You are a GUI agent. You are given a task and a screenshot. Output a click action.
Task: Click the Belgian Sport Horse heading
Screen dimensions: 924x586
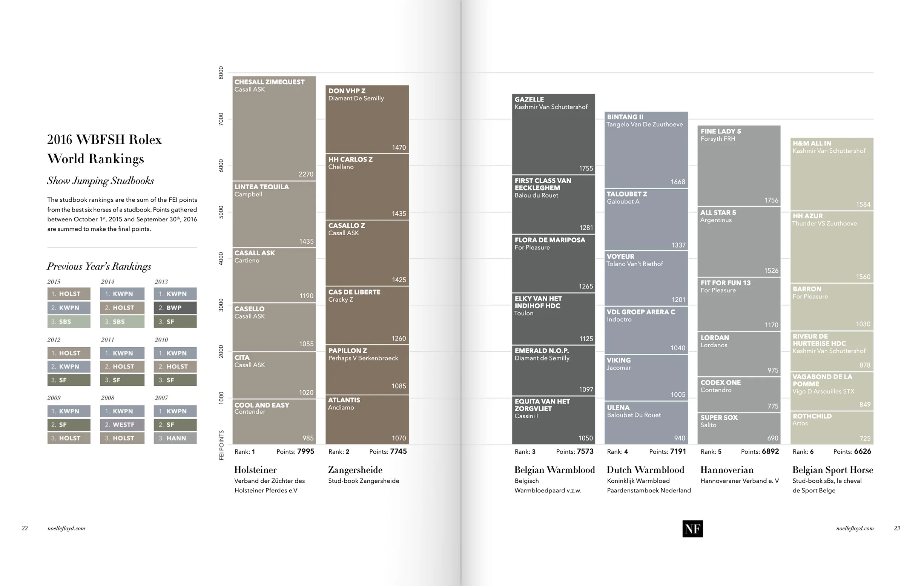tap(833, 470)
